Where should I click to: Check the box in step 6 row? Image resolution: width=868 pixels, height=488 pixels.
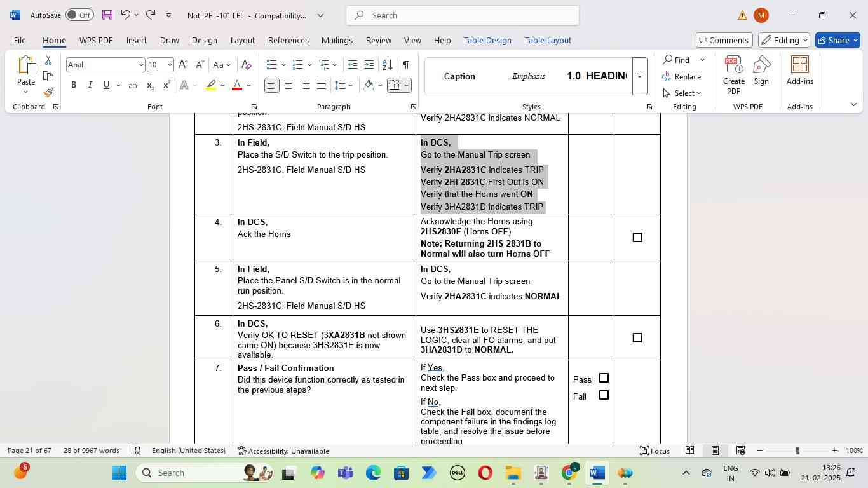(637, 338)
